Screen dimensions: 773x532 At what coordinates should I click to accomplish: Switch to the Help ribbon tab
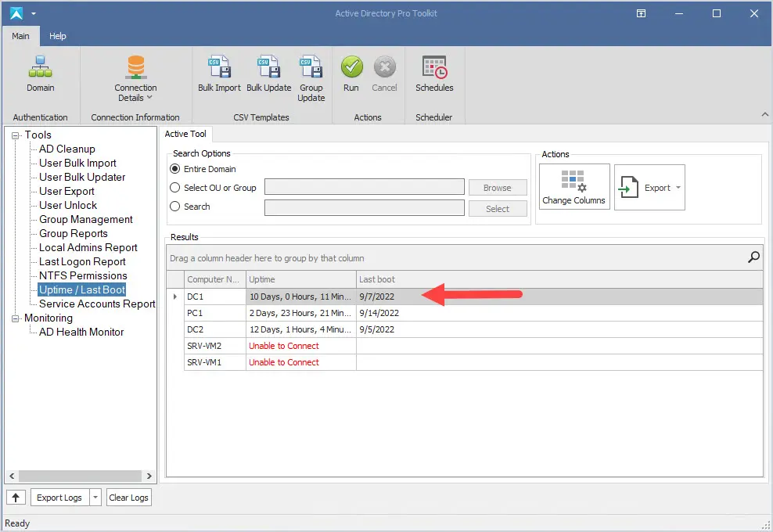coord(58,36)
